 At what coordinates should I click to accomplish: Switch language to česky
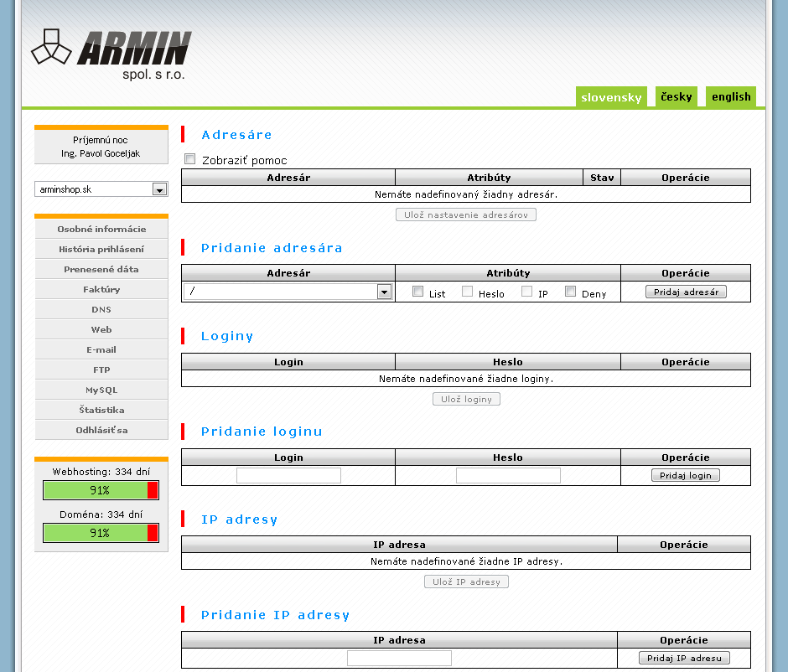[676, 96]
